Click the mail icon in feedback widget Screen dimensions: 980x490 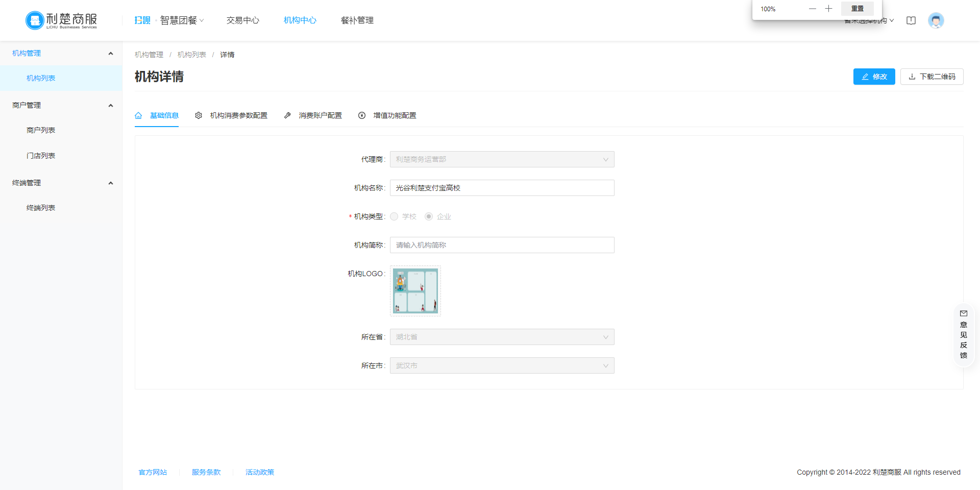point(964,313)
